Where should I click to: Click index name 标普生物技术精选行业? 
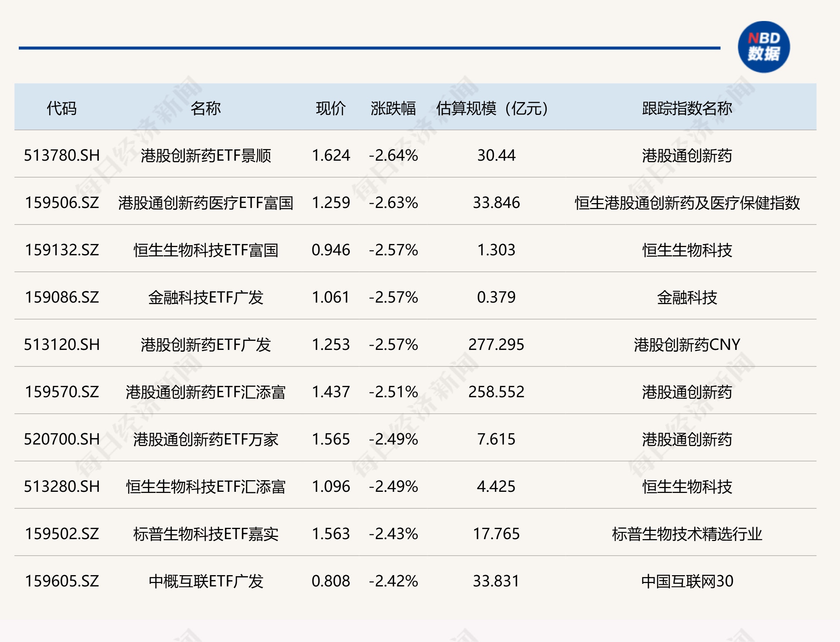pos(687,534)
